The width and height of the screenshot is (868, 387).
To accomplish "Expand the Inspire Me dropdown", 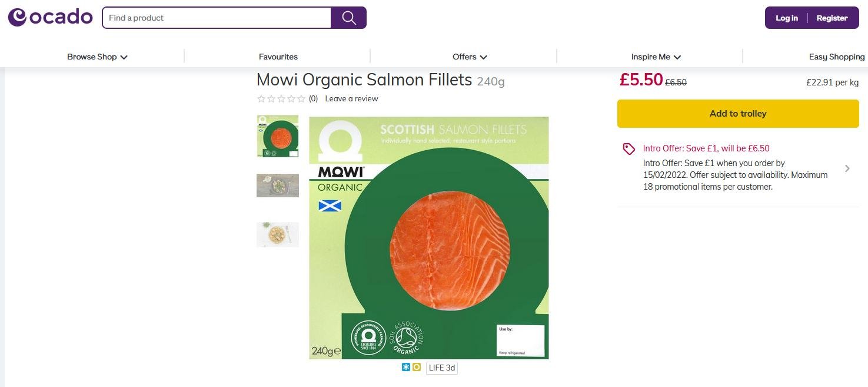I will pyautogui.click(x=656, y=57).
